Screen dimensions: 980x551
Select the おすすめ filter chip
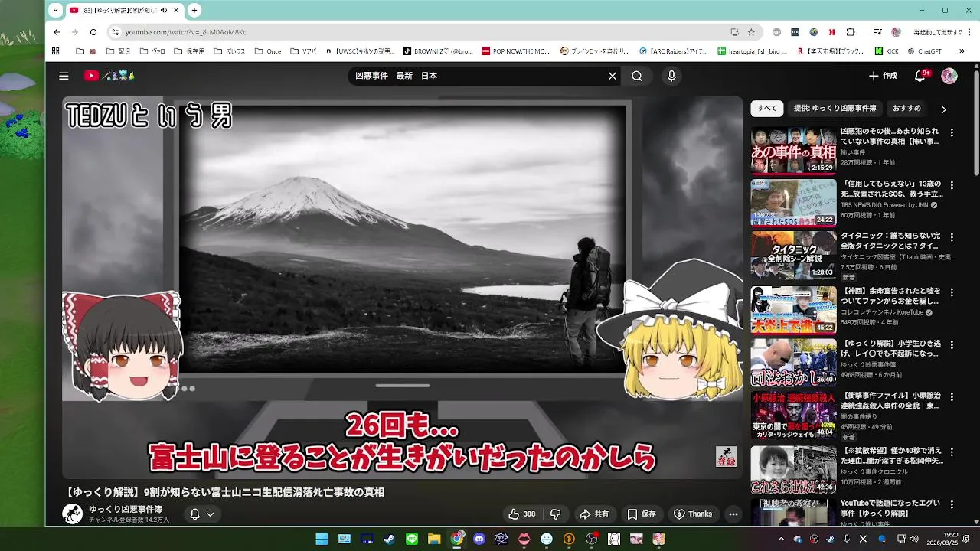click(x=906, y=109)
